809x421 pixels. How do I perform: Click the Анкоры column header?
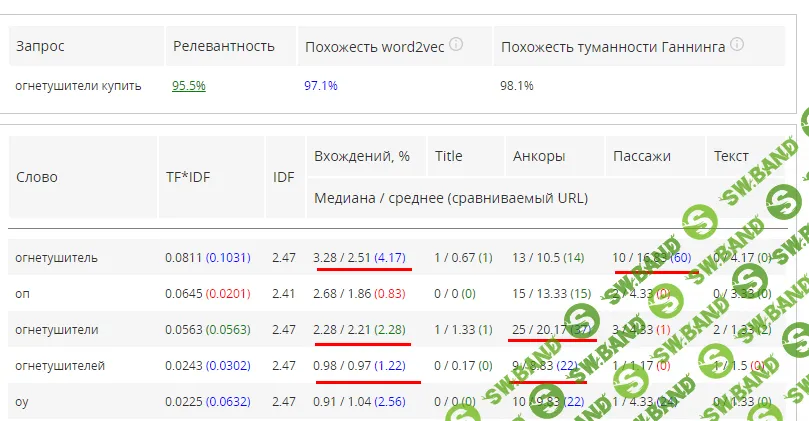click(x=539, y=156)
